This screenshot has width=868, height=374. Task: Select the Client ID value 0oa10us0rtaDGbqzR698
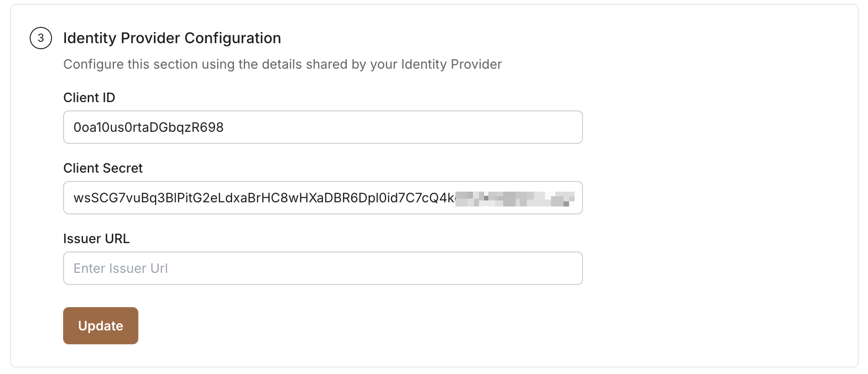(148, 127)
